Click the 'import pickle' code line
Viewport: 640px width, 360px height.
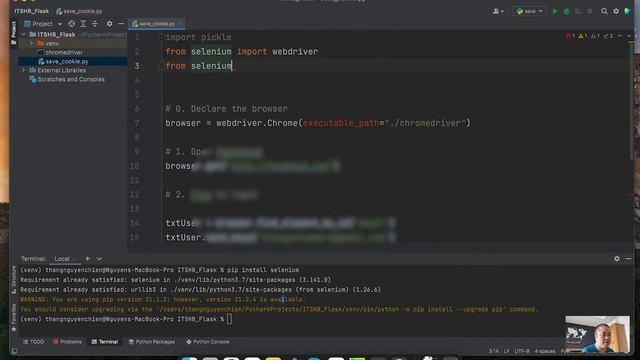pos(198,37)
